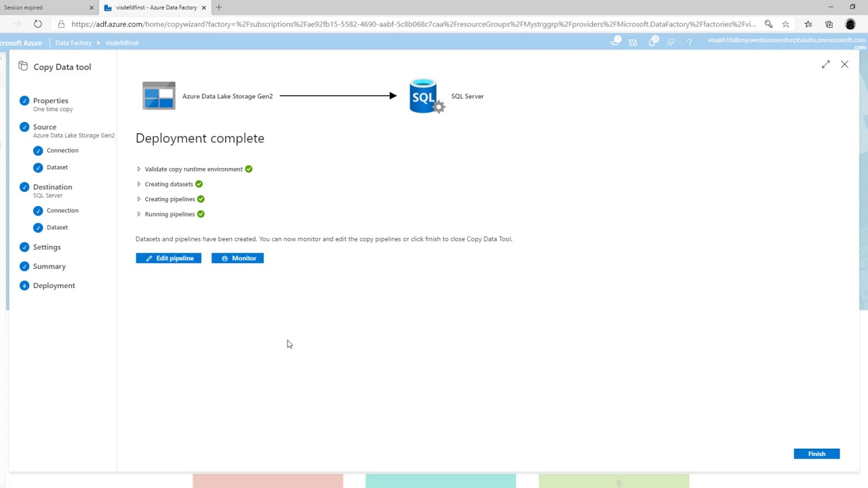The height and width of the screenshot is (488, 868).
Task: Close the Azure Data Factory browser tab
Action: point(203,7)
